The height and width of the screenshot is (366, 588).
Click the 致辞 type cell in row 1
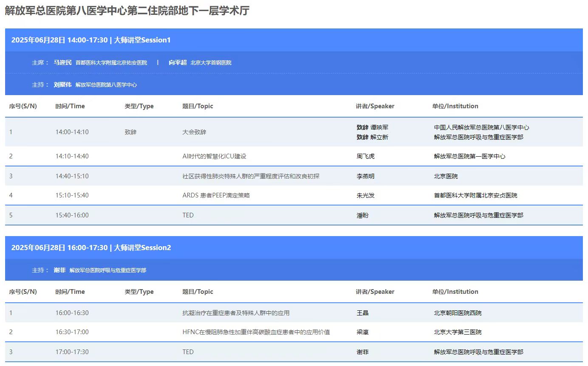click(131, 132)
